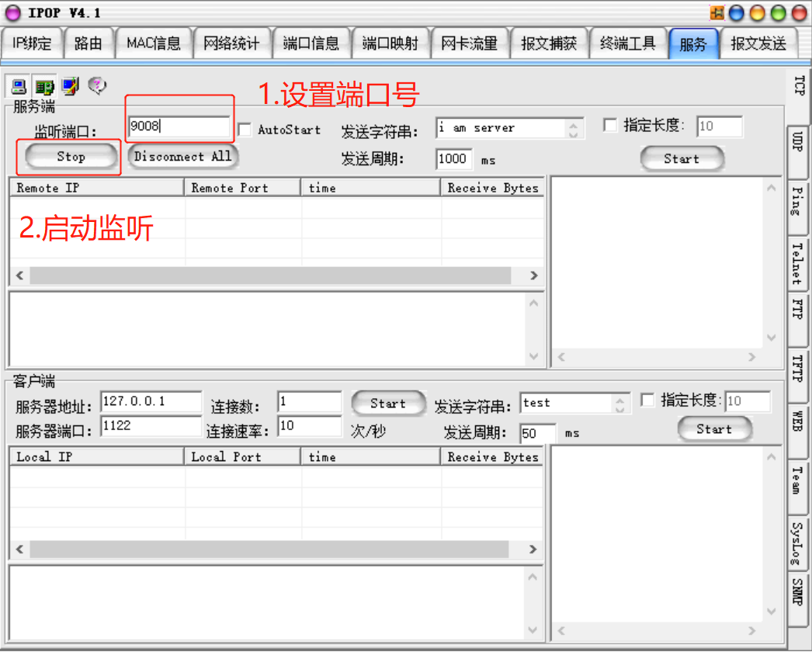The height and width of the screenshot is (652, 812).
Task: Click the Remote Port column header
Action: pyautogui.click(x=242, y=188)
